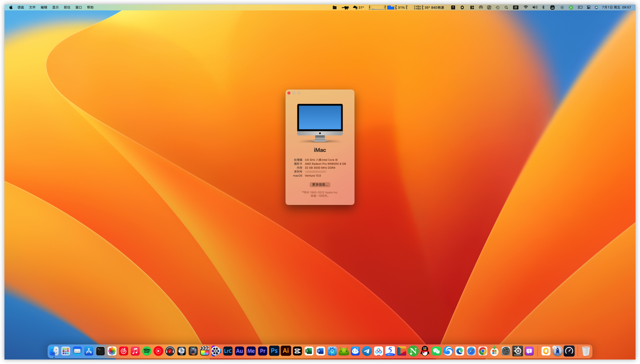Launch Terminal from the Dock
This screenshot has width=640, height=364.
coord(100,351)
